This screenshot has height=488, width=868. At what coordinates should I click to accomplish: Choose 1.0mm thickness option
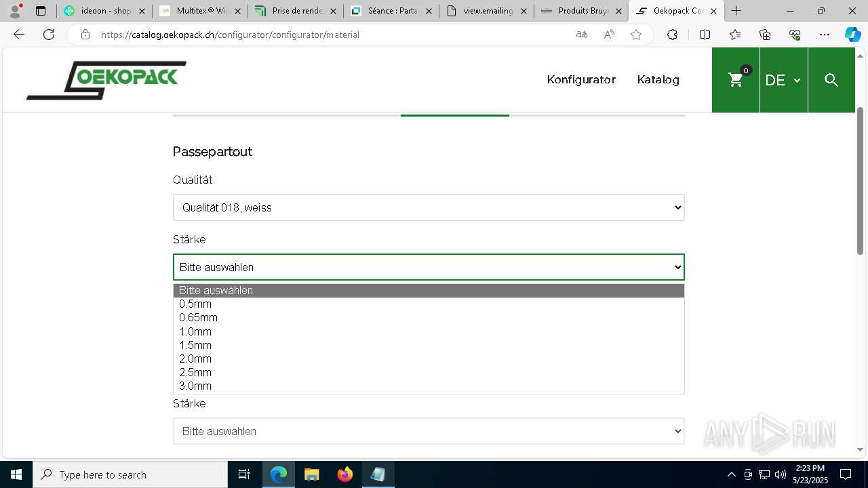[x=429, y=331]
